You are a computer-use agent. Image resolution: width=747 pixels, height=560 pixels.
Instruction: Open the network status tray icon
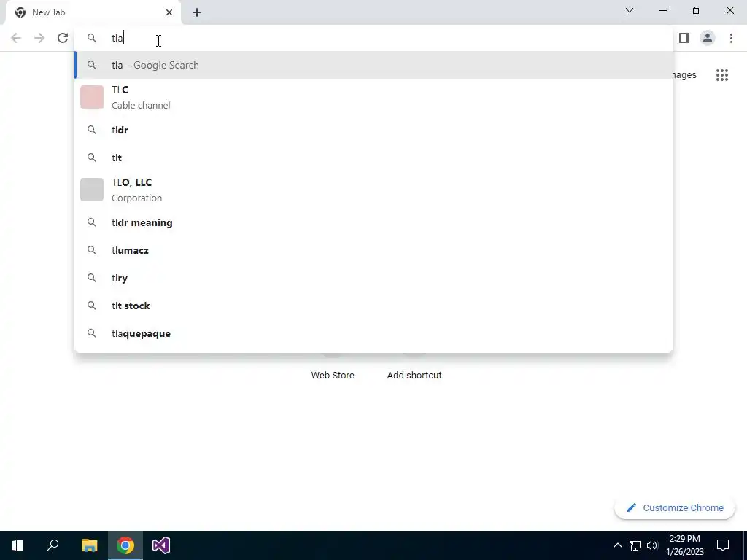tap(635, 545)
